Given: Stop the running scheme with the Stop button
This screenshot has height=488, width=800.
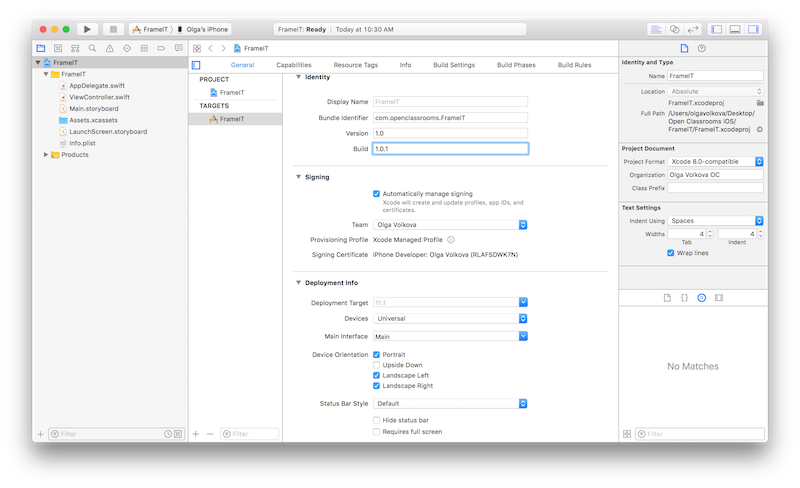Looking at the screenshot, I should [x=113, y=30].
